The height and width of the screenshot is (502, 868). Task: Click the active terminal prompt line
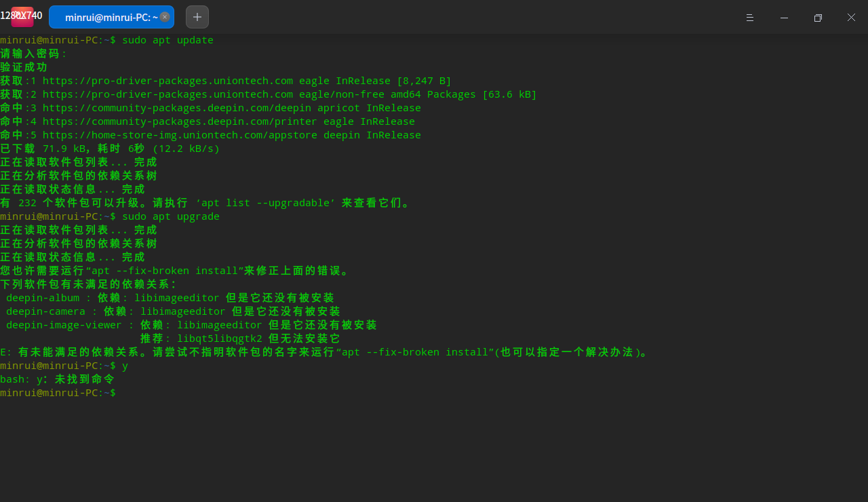click(x=58, y=392)
